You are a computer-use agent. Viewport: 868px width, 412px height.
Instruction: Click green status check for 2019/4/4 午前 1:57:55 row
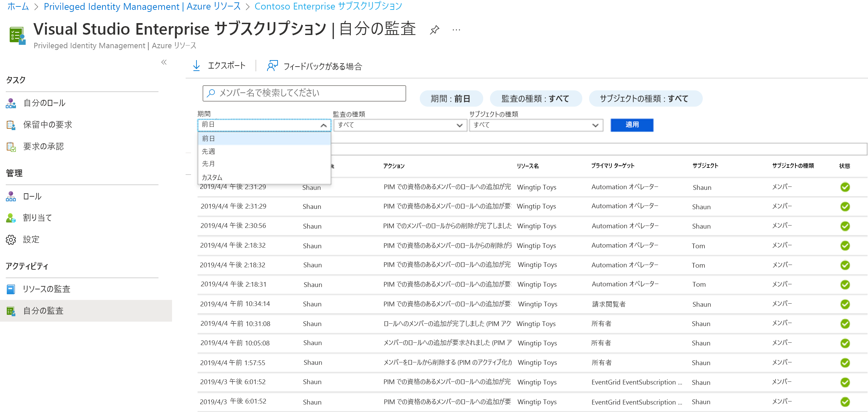click(x=845, y=363)
